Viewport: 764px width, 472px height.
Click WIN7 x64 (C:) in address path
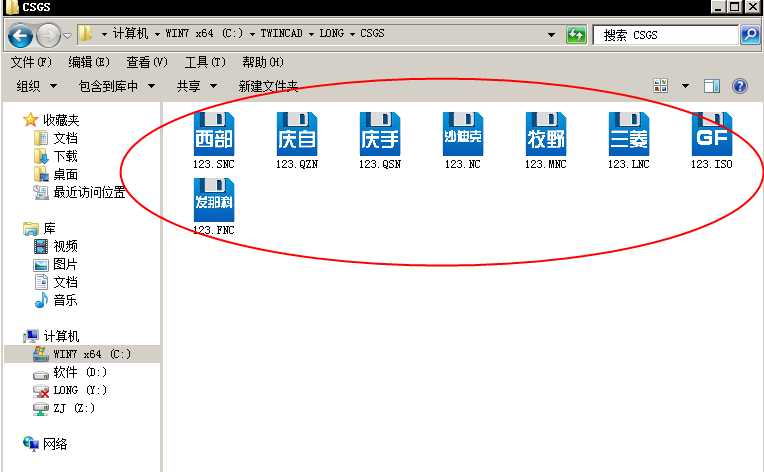[x=204, y=33]
